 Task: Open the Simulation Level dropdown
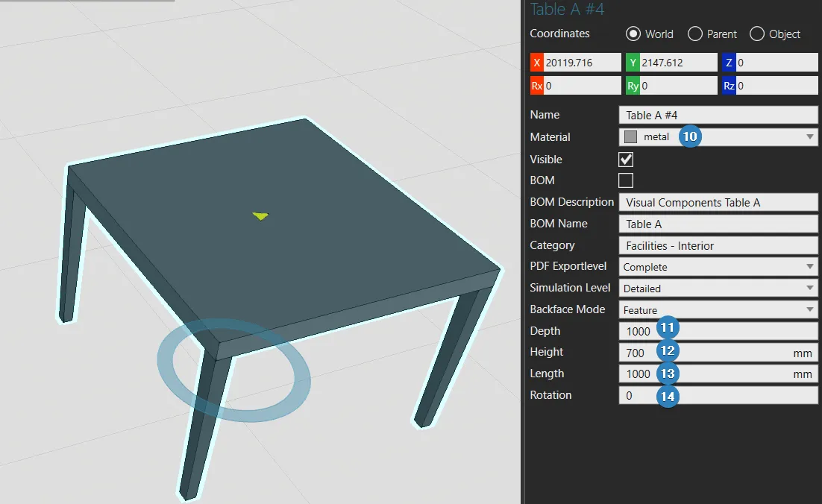pyautogui.click(x=810, y=289)
